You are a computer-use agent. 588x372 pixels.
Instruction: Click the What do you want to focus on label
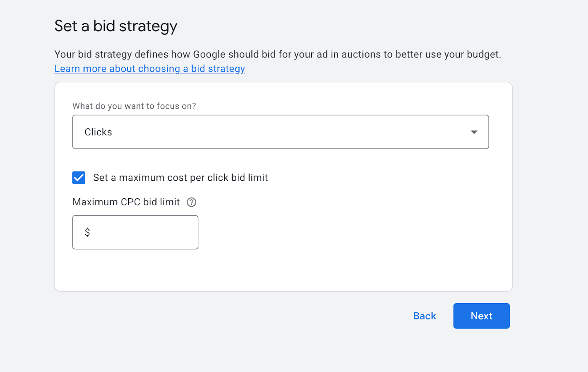(134, 106)
